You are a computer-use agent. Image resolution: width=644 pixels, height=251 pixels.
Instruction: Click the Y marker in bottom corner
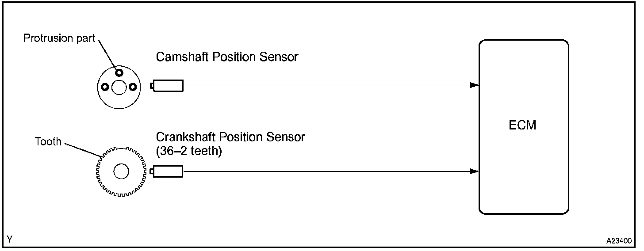[x=10, y=240]
